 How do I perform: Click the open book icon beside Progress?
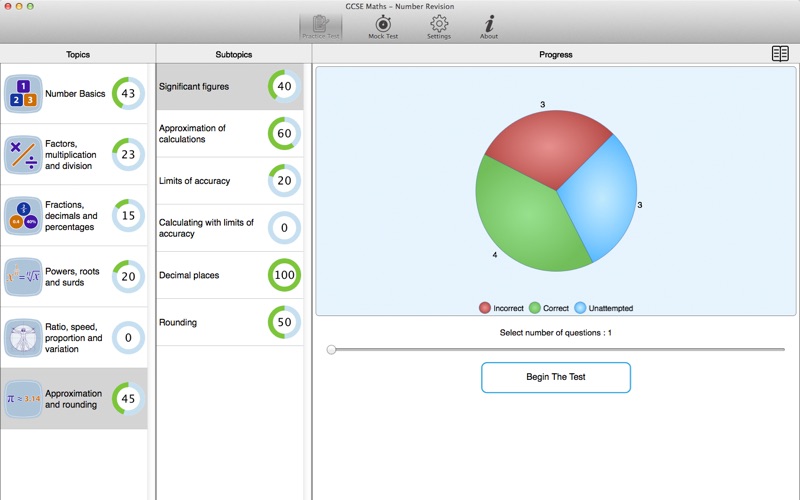pyautogui.click(x=780, y=54)
